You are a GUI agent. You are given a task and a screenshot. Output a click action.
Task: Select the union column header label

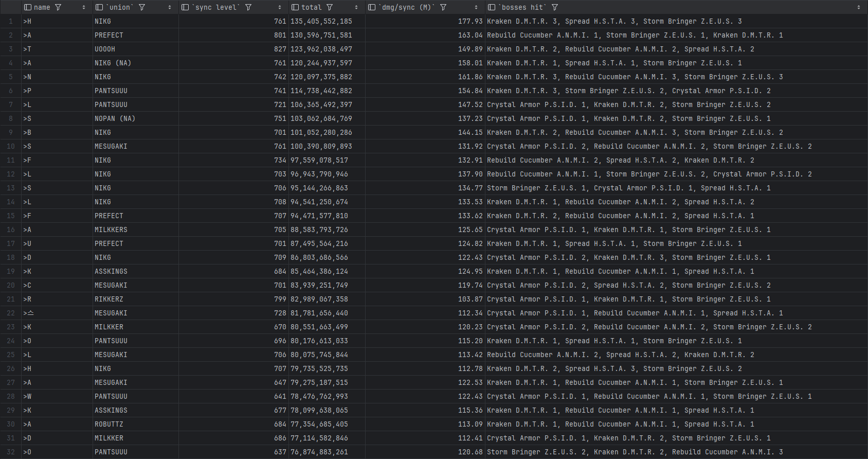click(120, 7)
